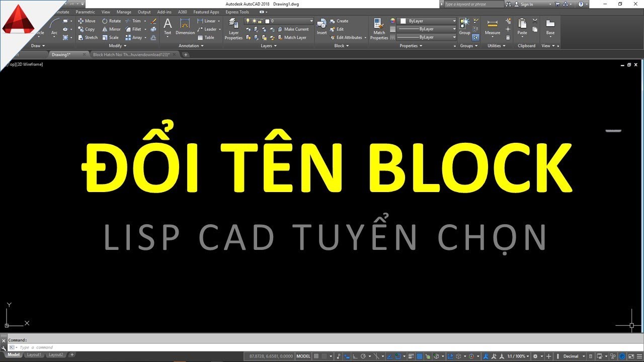Select the Stretch tool
The image size is (644, 362).
pyautogui.click(x=88, y=37)
